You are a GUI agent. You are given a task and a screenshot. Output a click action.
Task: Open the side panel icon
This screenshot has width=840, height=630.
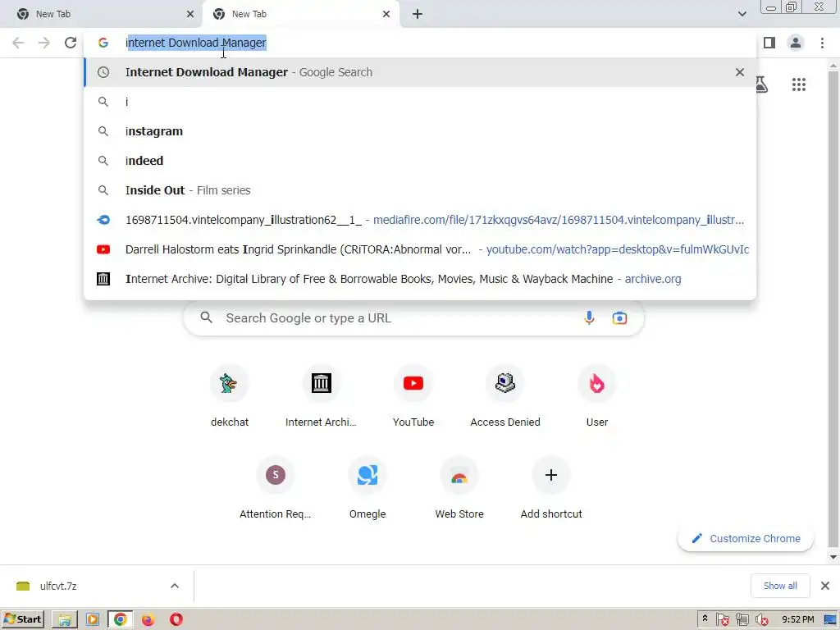(769, 43)
